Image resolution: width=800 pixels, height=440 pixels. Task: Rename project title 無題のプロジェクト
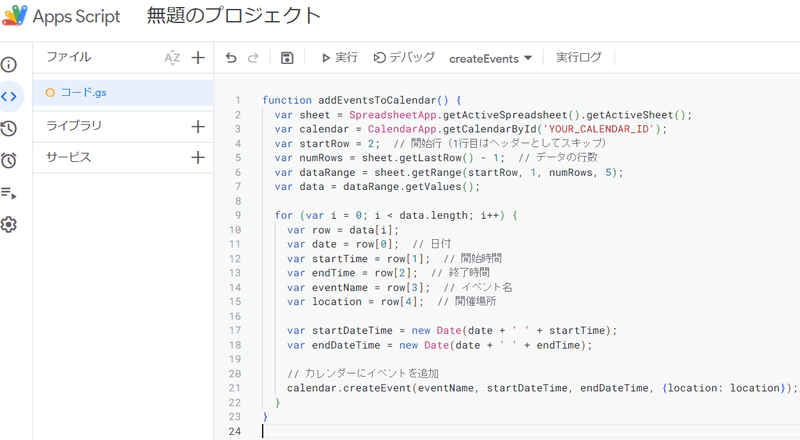coord(234,15)
